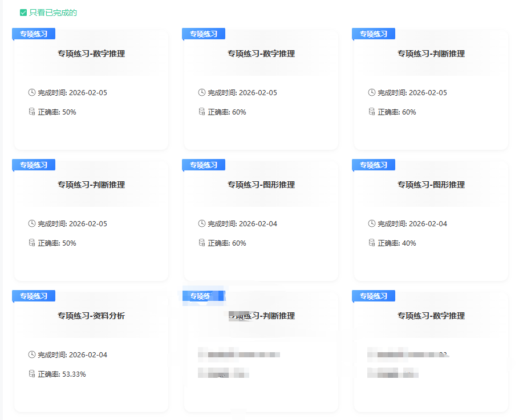
Task: Click clock icon on 图形推理 card with 60% accuracy
Action: pyautogui.click(x=202, y=223)
